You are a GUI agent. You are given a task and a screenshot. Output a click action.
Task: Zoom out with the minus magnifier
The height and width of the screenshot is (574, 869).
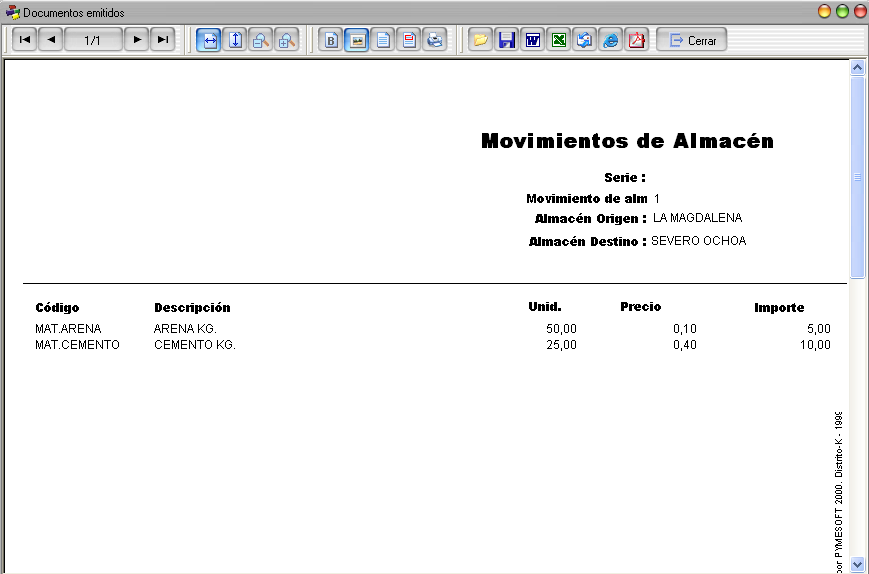point(260,40)
